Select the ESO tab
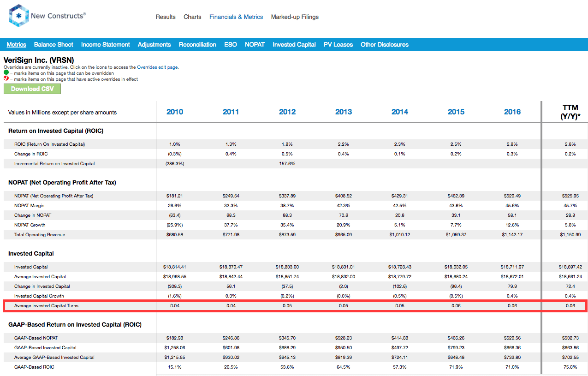 click(231, 45)
